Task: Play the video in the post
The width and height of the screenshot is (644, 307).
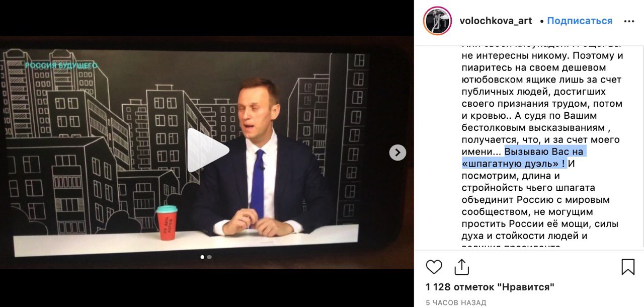Action: click(x=207, y=150)
